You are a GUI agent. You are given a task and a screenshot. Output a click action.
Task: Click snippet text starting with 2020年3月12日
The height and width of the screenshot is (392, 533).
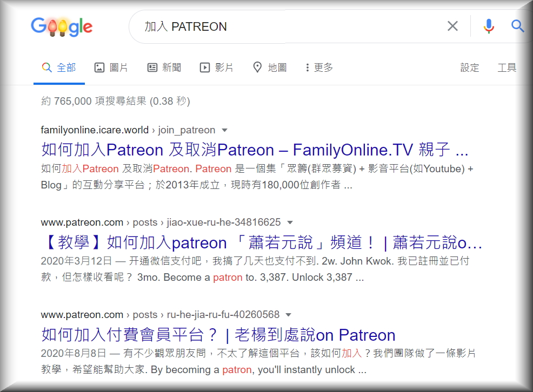pyautogui.click(x=255, y=269)
